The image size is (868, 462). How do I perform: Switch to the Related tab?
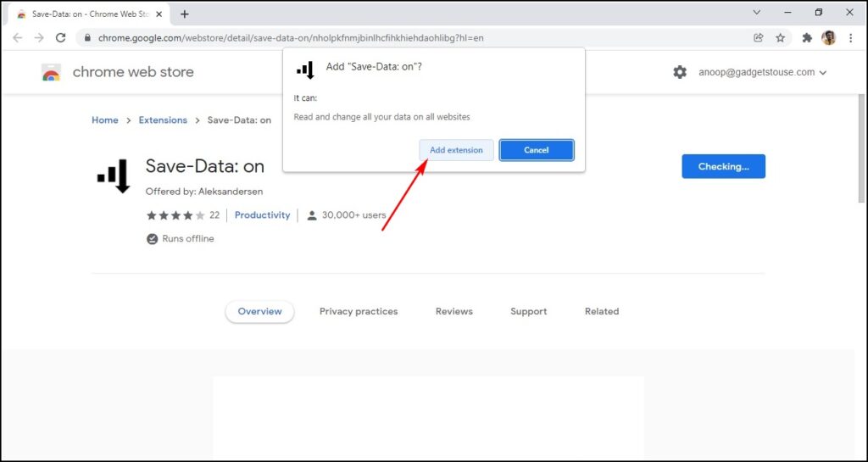pyautogui.click(x=602, y=311)
